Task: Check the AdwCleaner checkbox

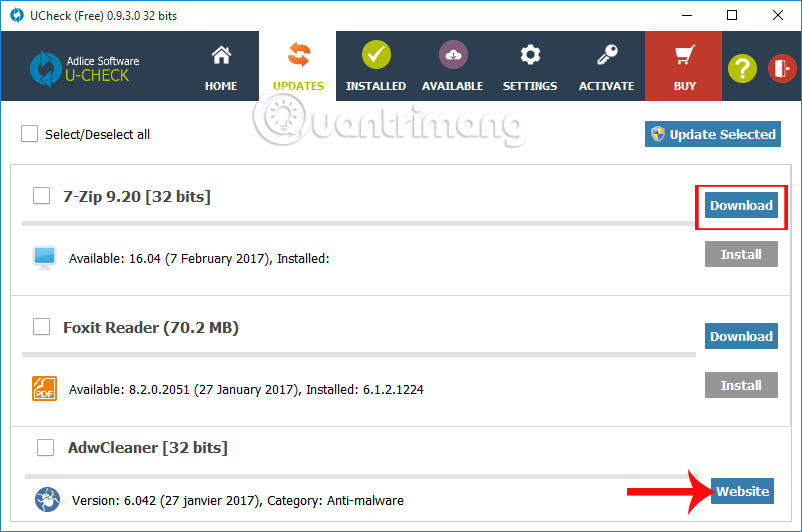Action: point(46,447)
